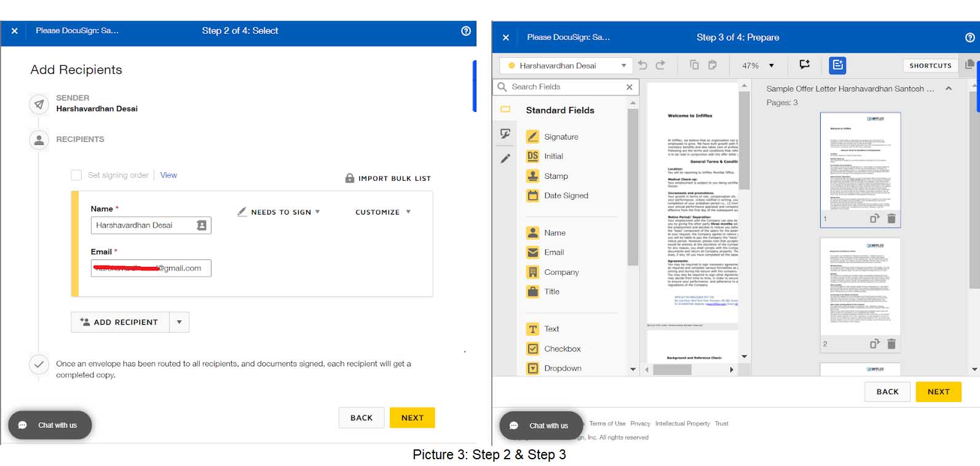This screenshot has height=466, width=980.
Task: Open Intellectual Property link
Action: [682, 424]
